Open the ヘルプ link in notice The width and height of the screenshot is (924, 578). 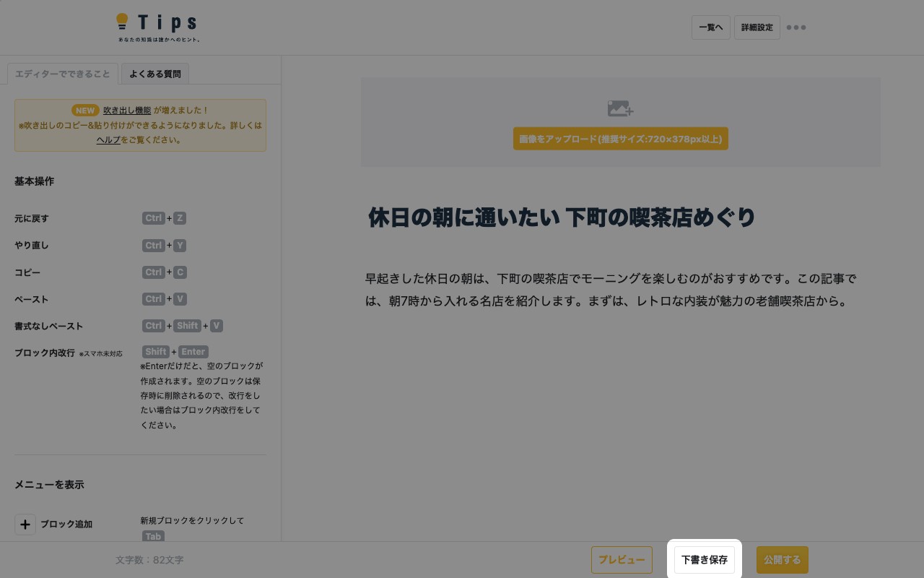click(x=108, y=140)
